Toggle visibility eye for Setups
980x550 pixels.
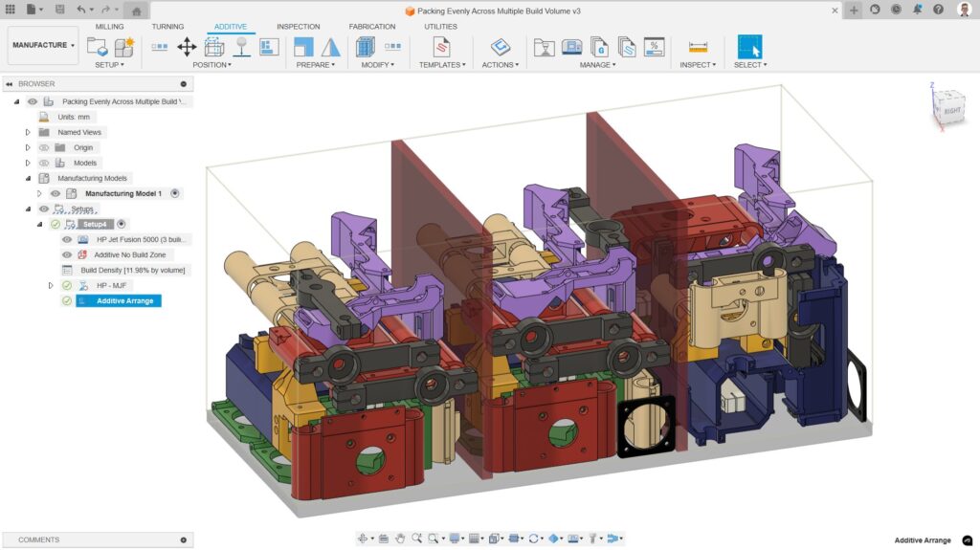[44, 209]
